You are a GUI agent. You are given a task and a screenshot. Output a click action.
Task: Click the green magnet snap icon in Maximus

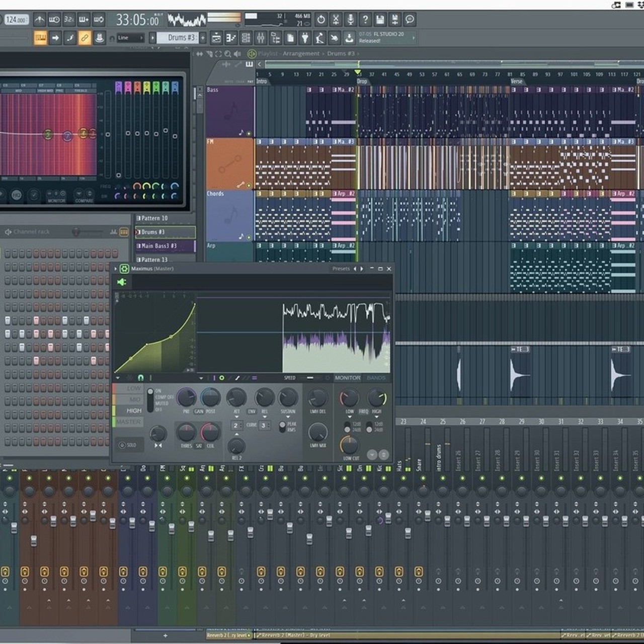tap(141, 378)
